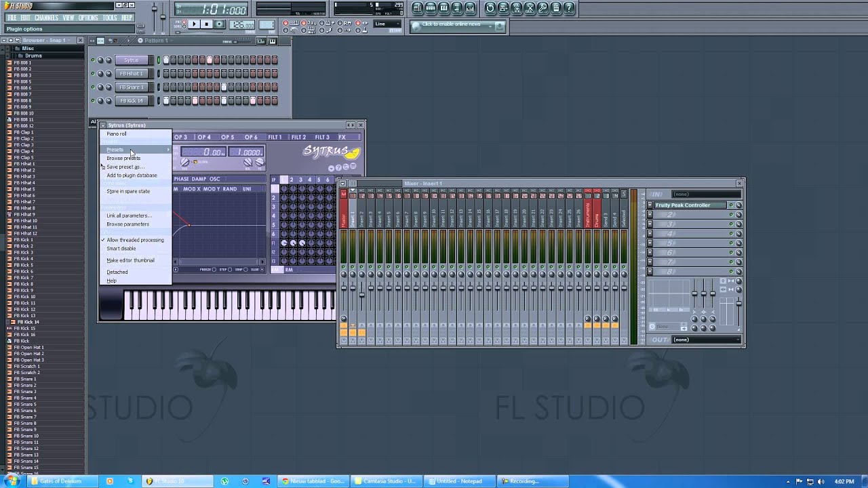
Task: Open Help question-mark icon in top toolbar
Action: click(x=569, y=8)
